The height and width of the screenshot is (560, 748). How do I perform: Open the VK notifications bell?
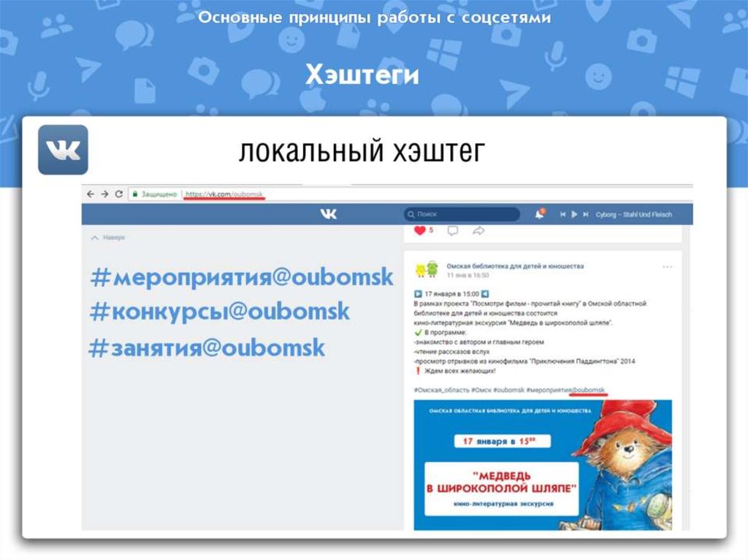539,214
